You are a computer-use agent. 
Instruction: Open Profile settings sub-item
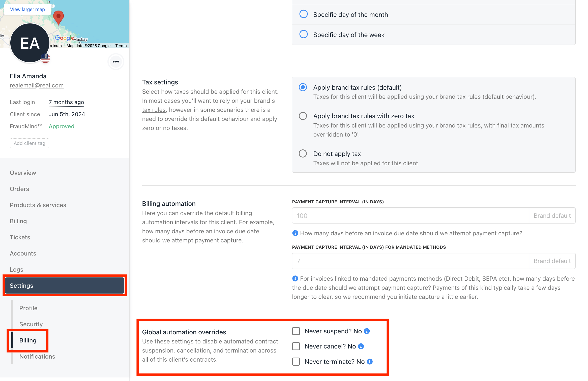pyautogui.click(x=28, y=308)
